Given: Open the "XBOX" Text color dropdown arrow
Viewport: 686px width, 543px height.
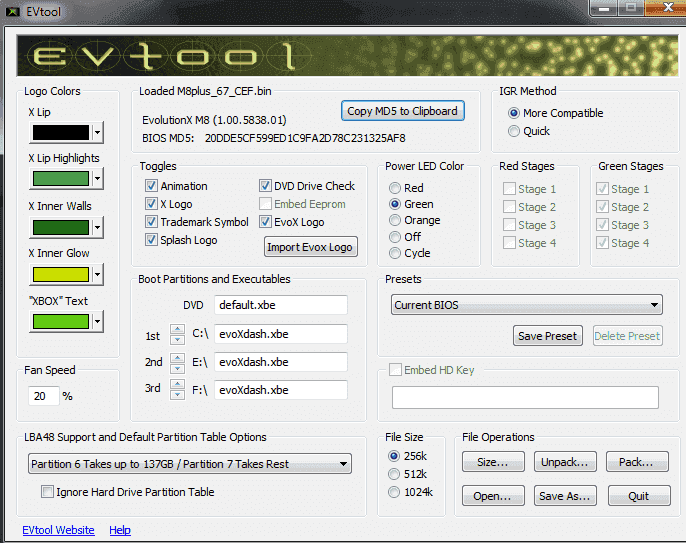Looking at the screenshot, I should (98, 322).
